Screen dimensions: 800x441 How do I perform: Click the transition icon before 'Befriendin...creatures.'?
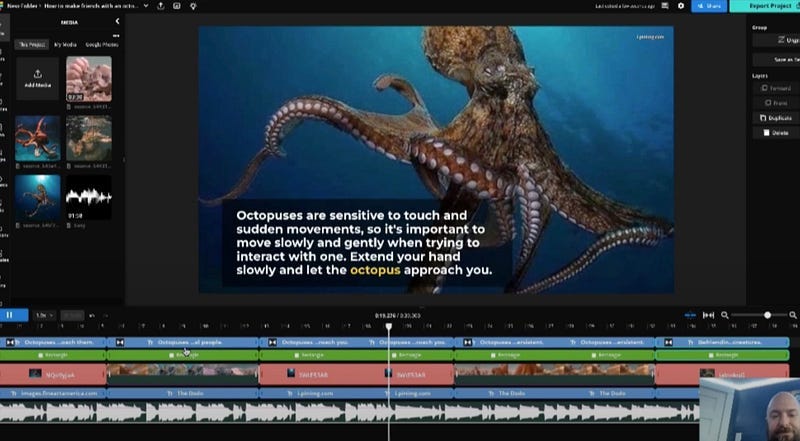click(668, 342)
